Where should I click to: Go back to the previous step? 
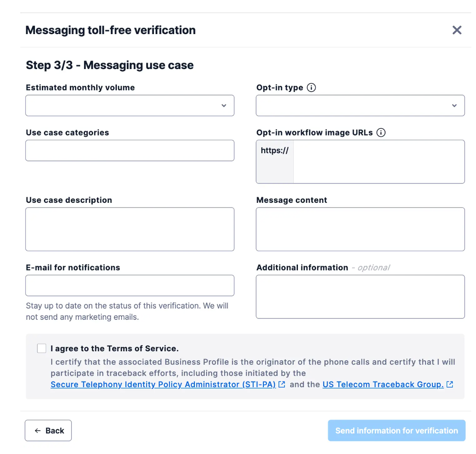(48, 431)
